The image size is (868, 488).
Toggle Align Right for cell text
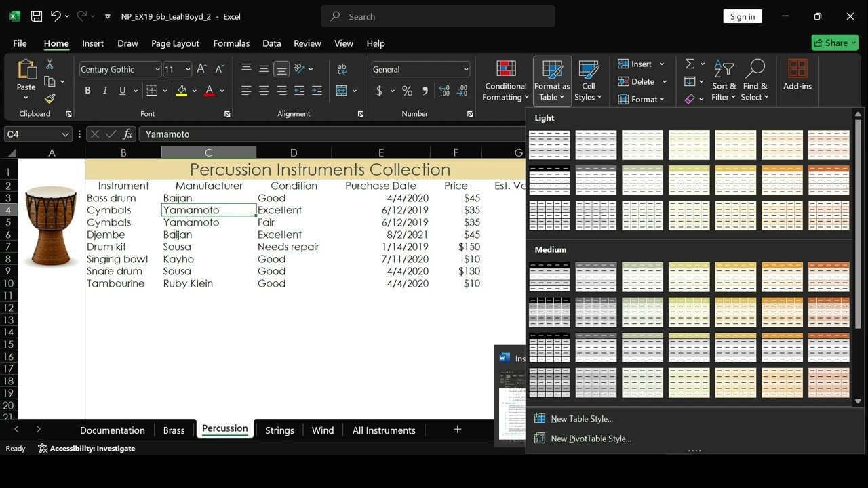(x=281, y=91)
